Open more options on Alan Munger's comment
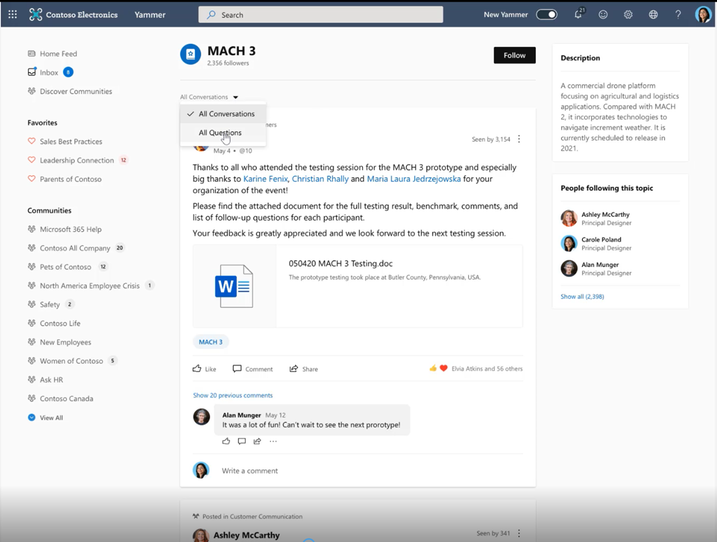 pyautogui.click(x=273, y=441)
